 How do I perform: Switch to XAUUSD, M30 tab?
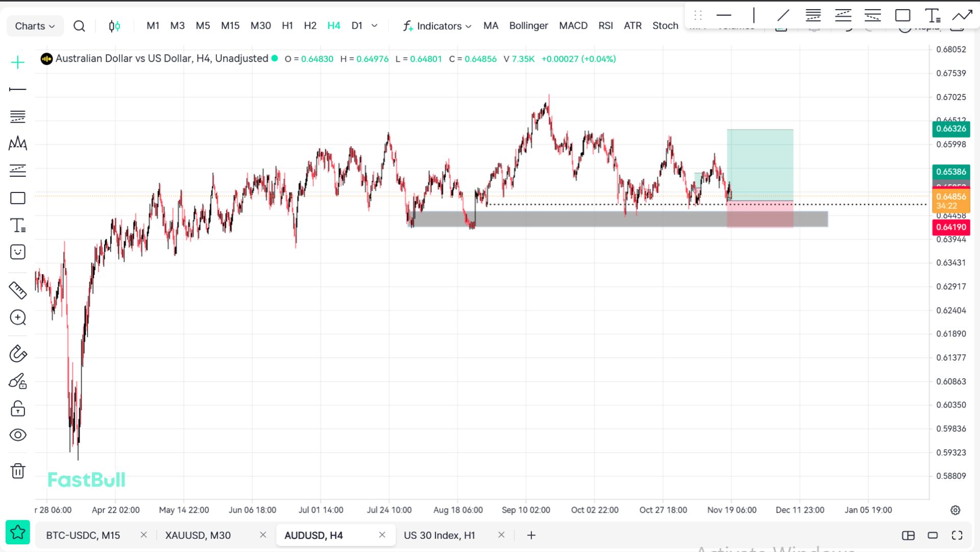coord(198,535)
